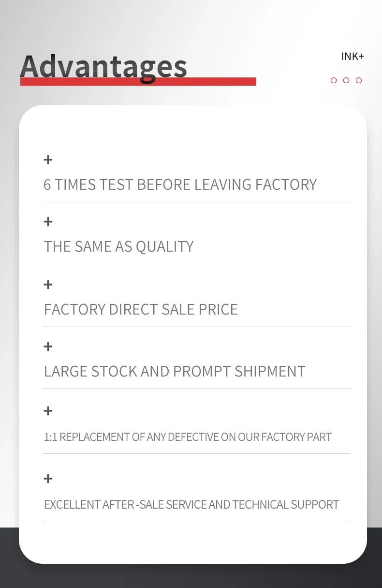Click the INK+ label

353,57
